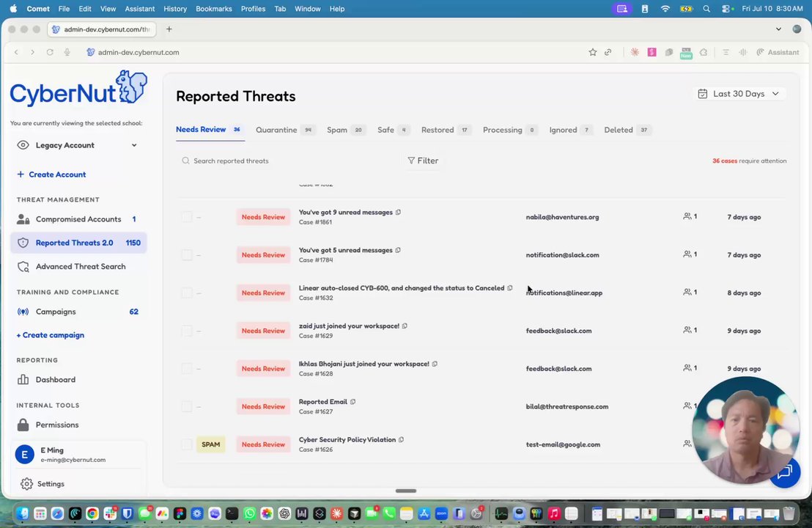Click Create Account link
The width and height of the screenshot is (812, 528).
click(x=51, y=175)
